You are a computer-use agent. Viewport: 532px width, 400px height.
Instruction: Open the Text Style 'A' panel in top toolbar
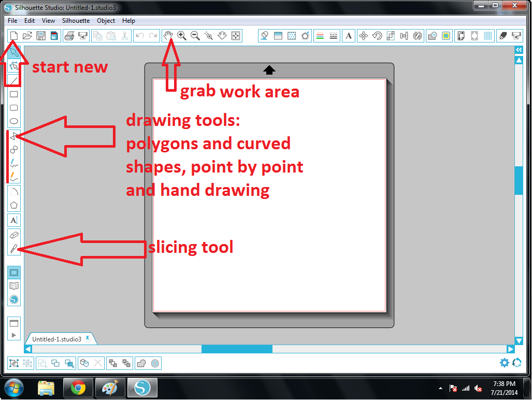(x=349, y=36)
